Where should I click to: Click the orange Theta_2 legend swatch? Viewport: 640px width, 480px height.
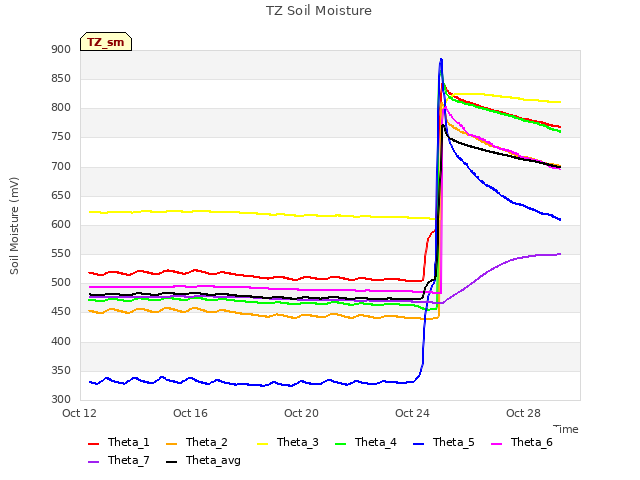click(171, 444)
